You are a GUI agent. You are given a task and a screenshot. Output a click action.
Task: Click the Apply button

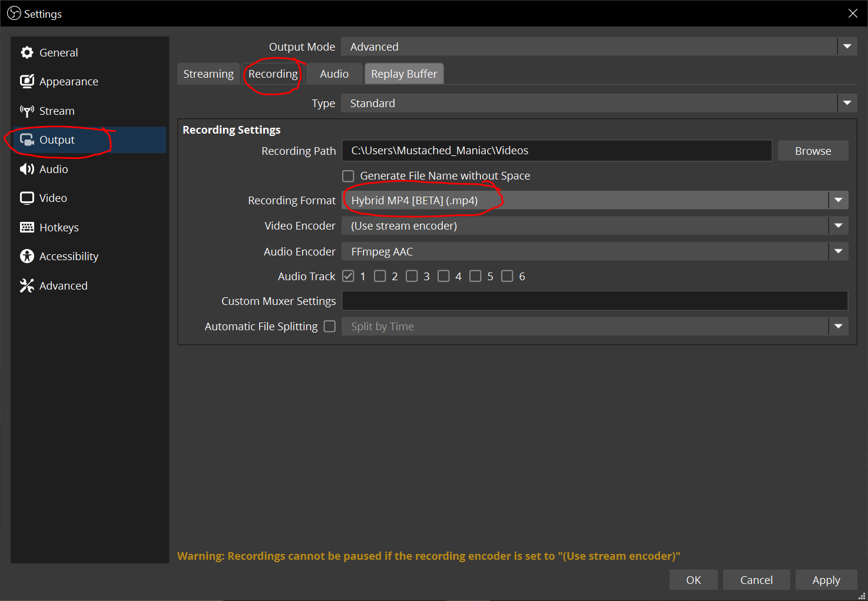click(826, 580)
